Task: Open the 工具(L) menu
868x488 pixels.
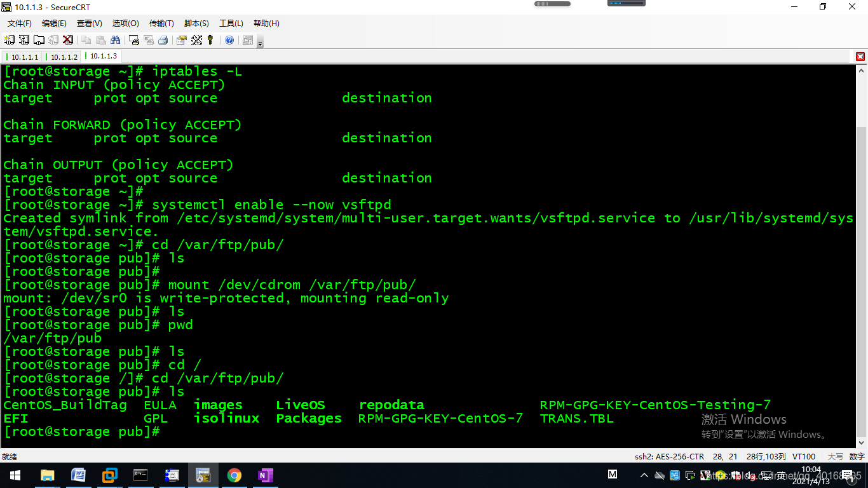Action: click(x=231, y=24)
